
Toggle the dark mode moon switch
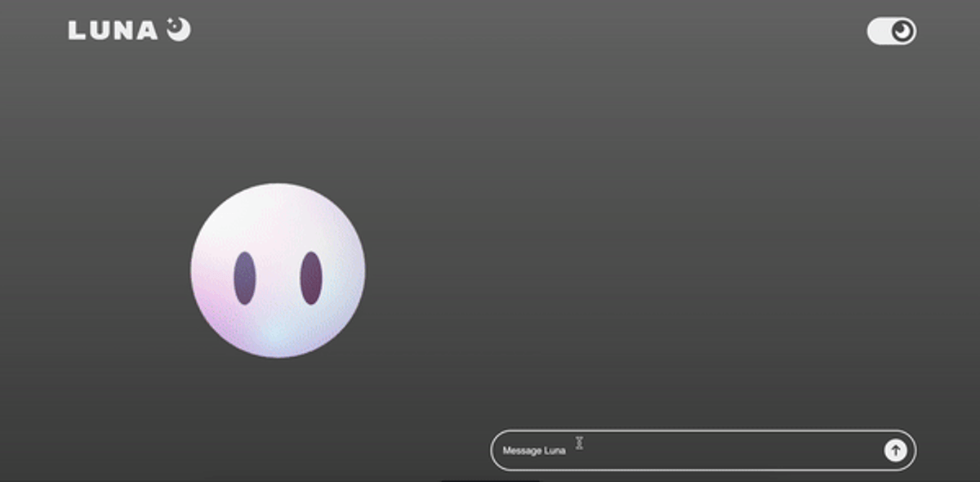pos(891,32)
